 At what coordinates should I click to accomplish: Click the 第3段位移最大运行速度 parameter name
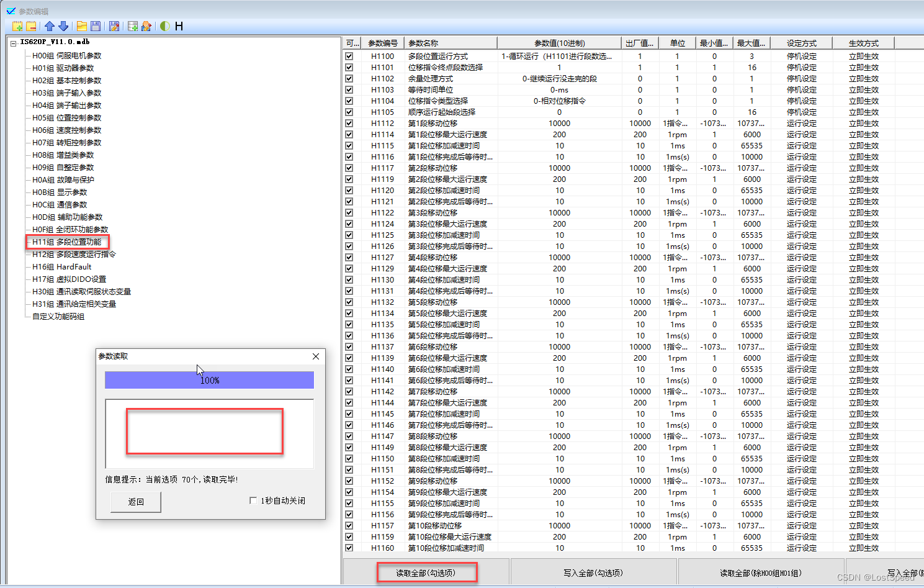[447, 224]
